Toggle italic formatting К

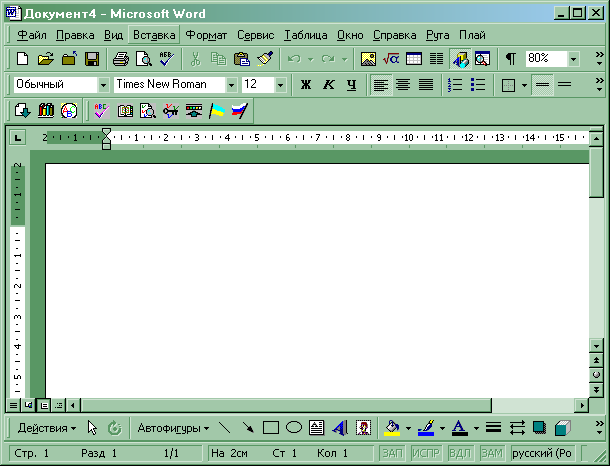pos(329,84)
